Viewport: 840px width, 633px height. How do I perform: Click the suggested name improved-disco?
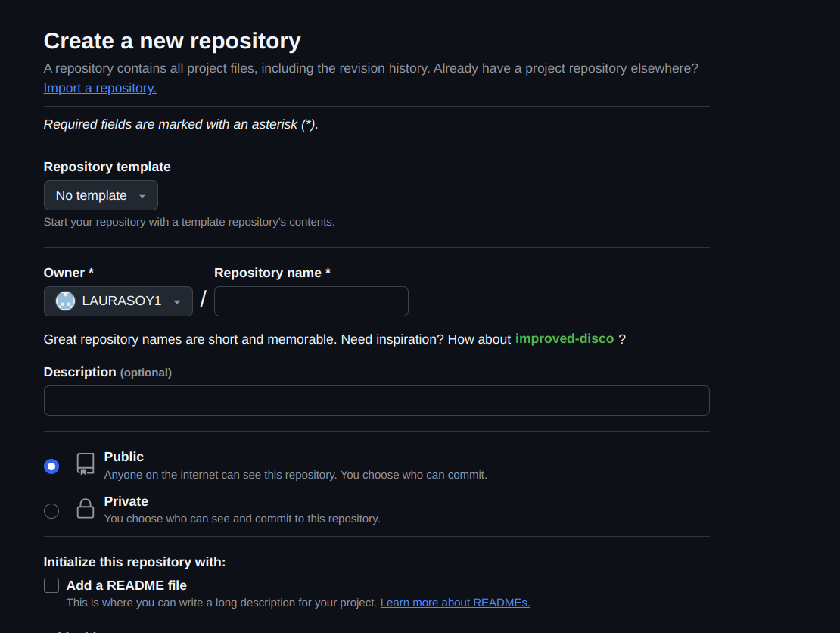tap(565, 338)
